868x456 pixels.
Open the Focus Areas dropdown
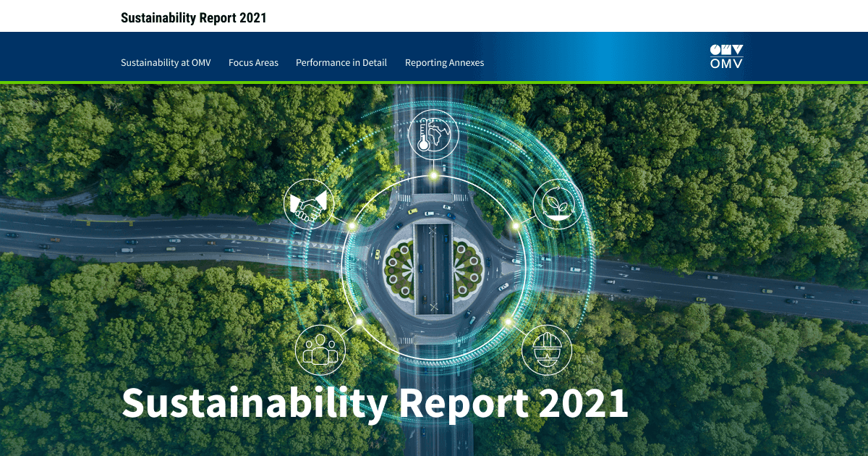[x=253, y=62]
